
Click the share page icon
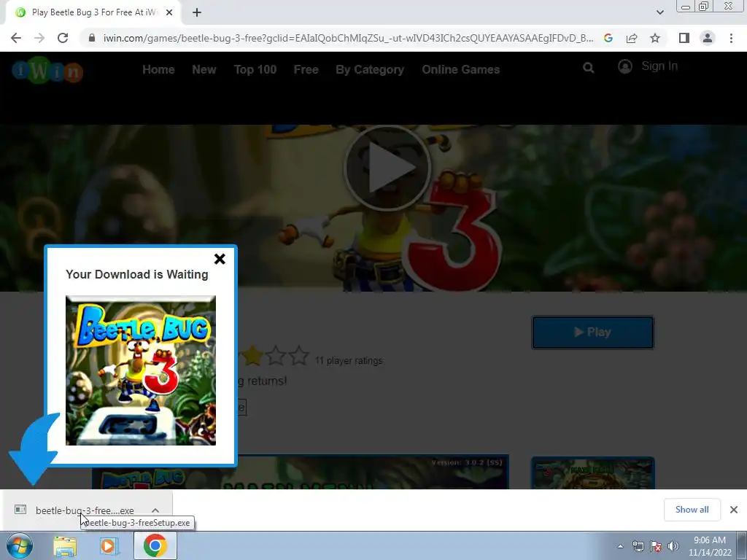(x=632, y=38)
